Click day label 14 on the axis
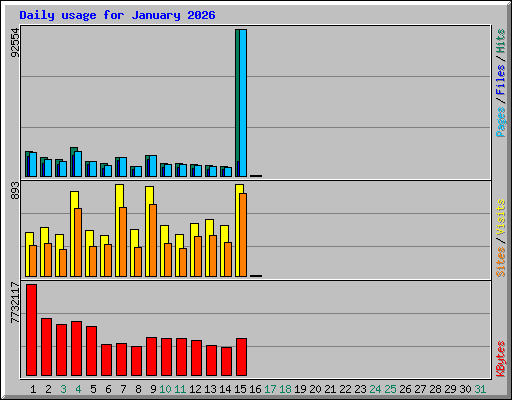Viewport: 512px width, 400px height. (225, 389)
